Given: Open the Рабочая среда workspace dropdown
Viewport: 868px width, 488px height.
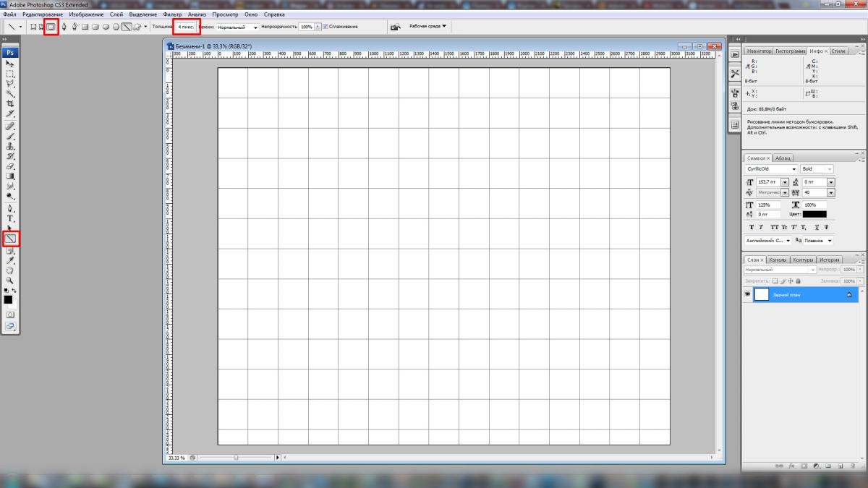Looking at the screenshot, I should (427, 26).
